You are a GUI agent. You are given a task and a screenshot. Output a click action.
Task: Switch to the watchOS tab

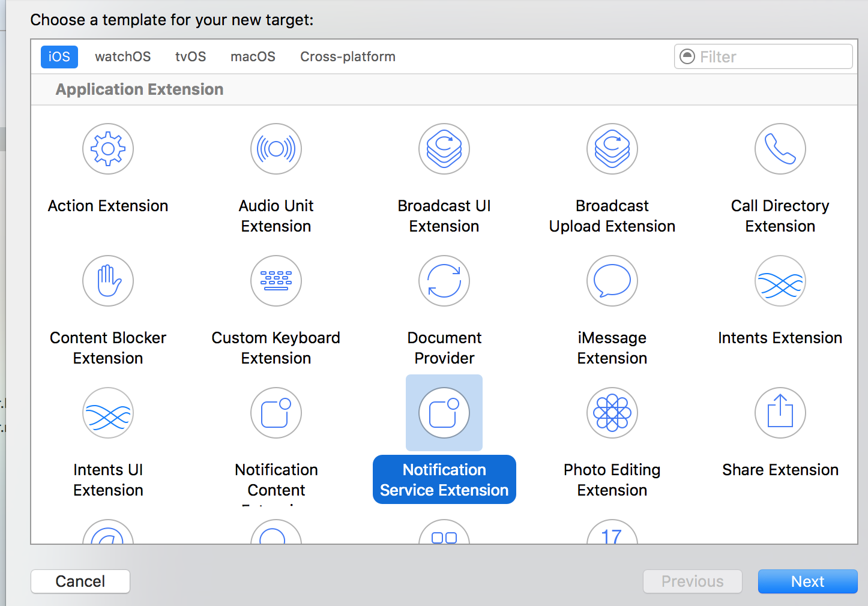[122, 57]
